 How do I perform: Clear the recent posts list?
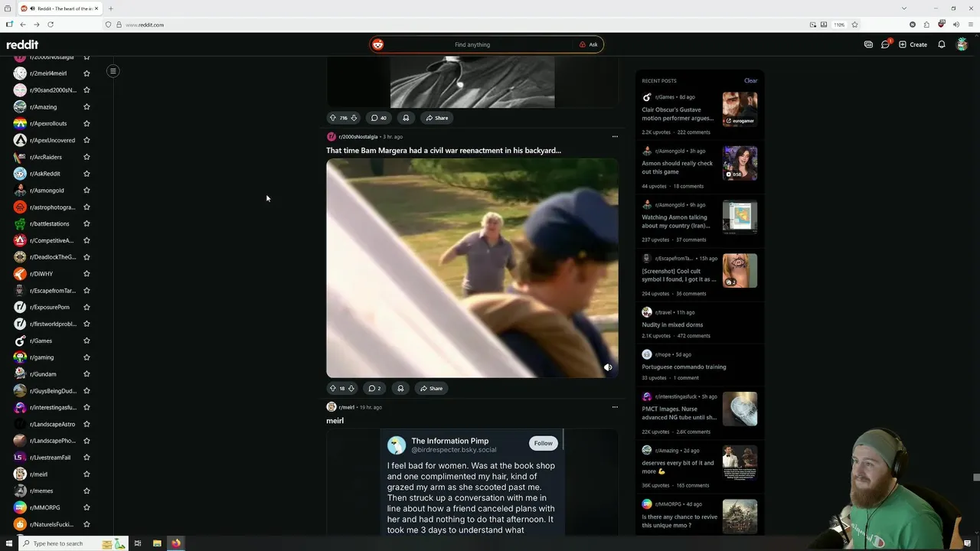750,80
